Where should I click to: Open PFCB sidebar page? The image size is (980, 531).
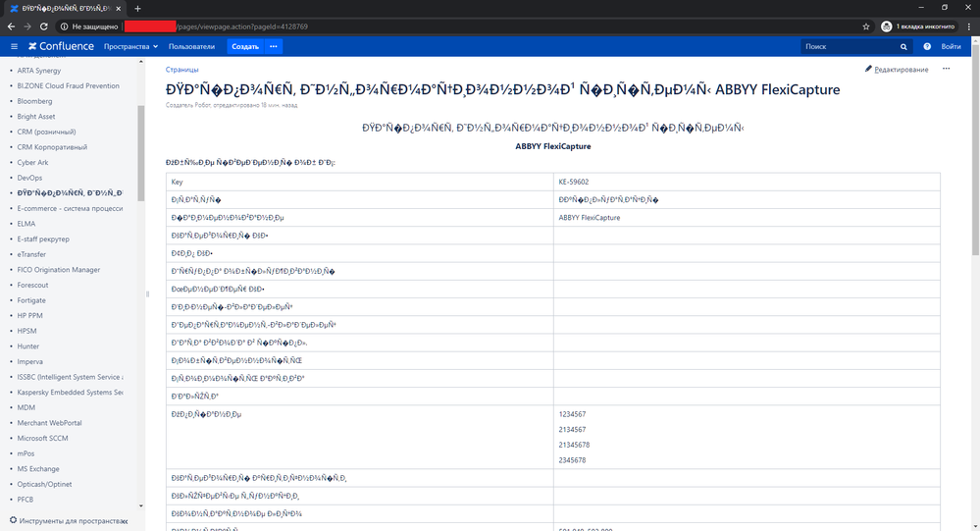pos(25,500)
